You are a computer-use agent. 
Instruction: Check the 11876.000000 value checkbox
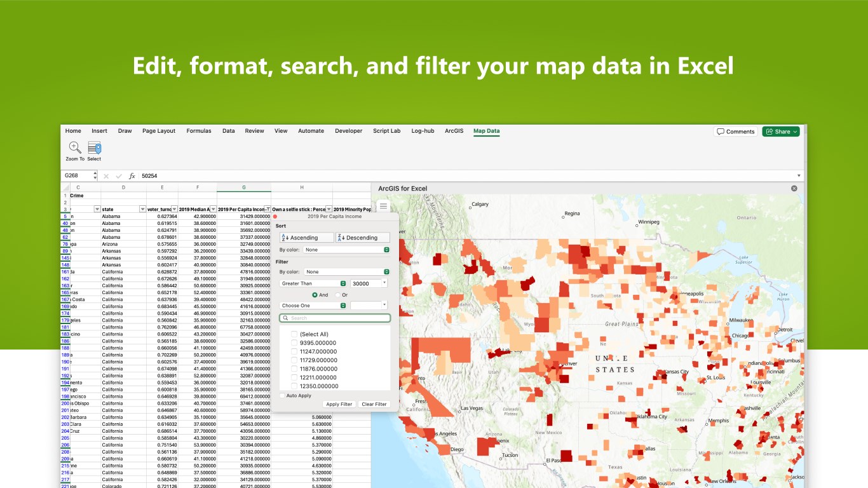coord(294,369)
